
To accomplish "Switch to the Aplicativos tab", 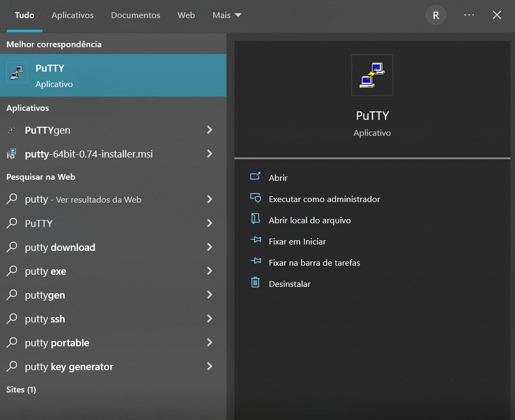I will click(x=72, y=15).
